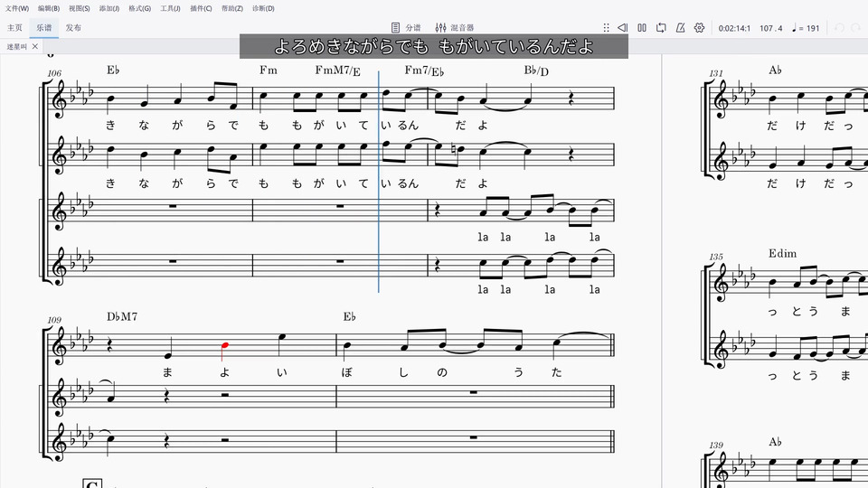This screenshot has width=868, height=488.
Task: Select the Fm chord symbol
Action: (x=269, y=70)
